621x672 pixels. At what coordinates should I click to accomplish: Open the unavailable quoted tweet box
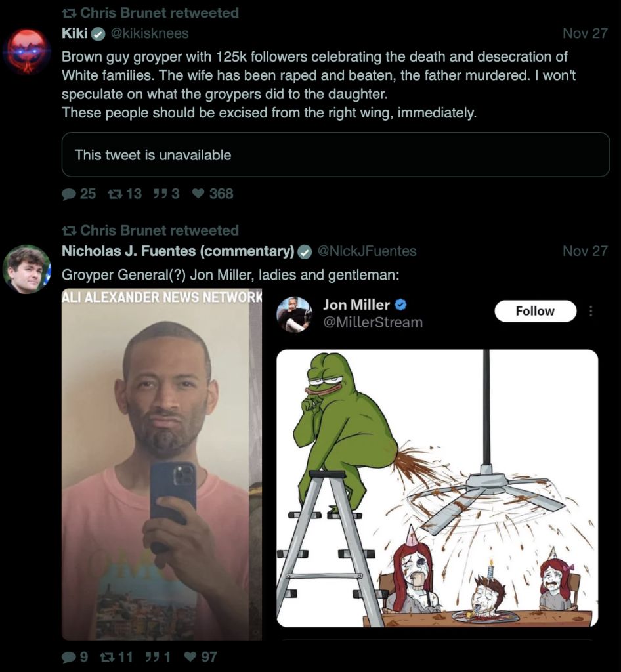pos(335,155)
